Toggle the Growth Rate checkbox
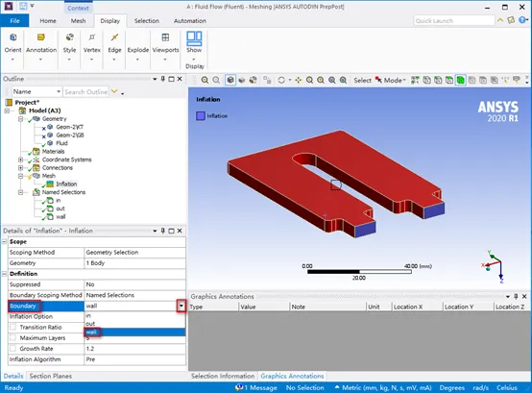The image size is (532, 393). point(12,349)
